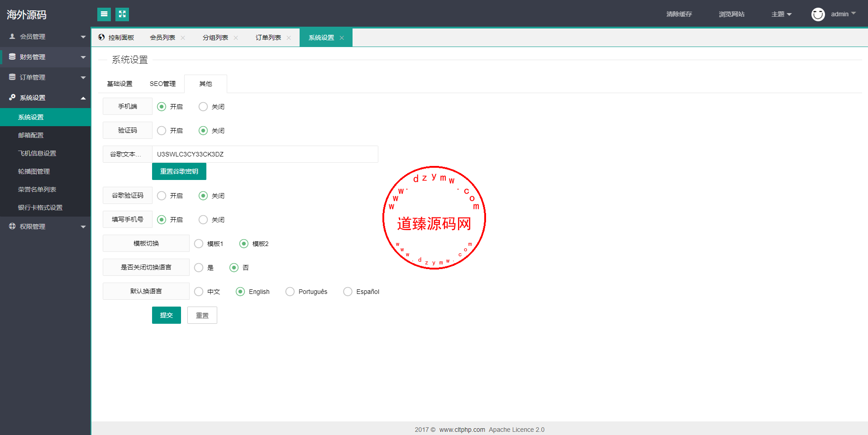Set default language to Español
The image size is (868, 435).
pos(348,292)
